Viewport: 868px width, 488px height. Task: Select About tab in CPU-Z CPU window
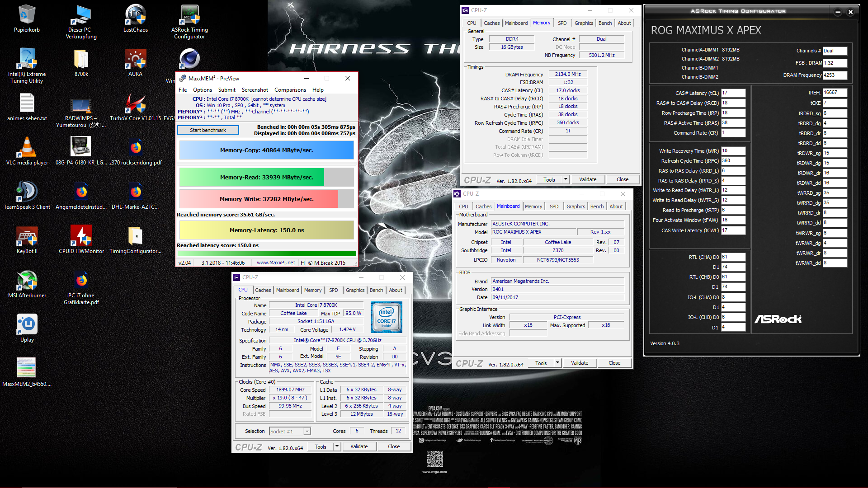click(396, 290)
